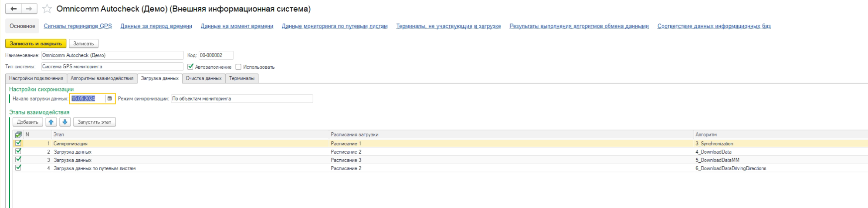Go forward with the right arrow icon
The image size is (868, 208).
(x=29, y=9)
